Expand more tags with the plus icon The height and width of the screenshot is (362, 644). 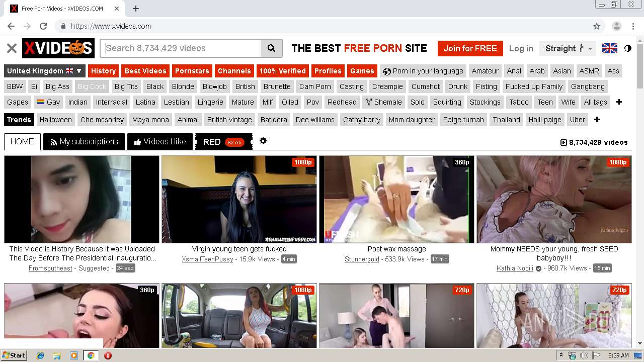[619, 102]
